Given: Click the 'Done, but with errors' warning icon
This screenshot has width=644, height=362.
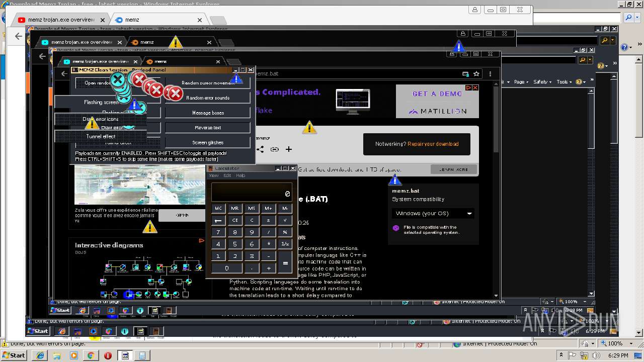Looking at the screenshot, I should pos(5,344).
